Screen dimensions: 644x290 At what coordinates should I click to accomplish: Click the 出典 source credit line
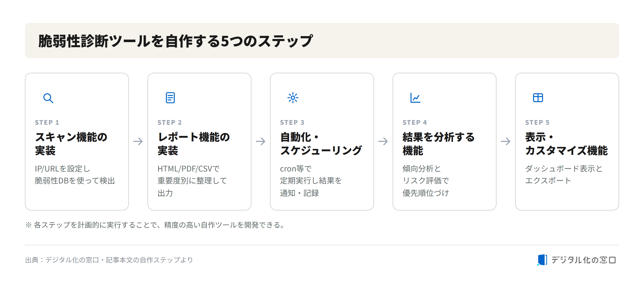pyautogui.click(x=109, y=260)
